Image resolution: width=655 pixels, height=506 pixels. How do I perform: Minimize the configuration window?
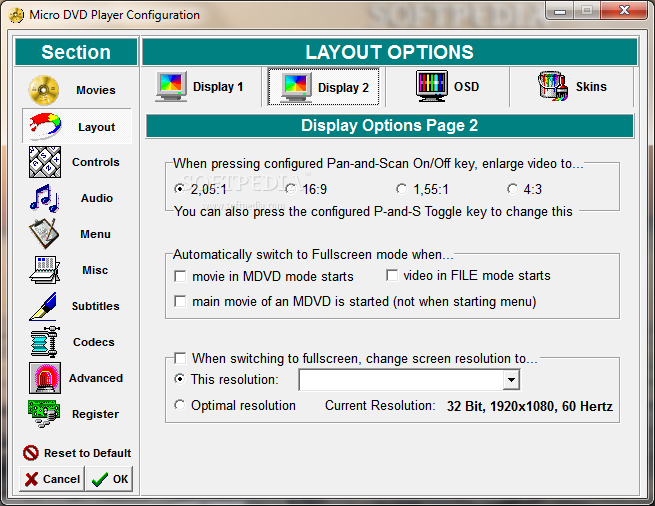point(560,10)
